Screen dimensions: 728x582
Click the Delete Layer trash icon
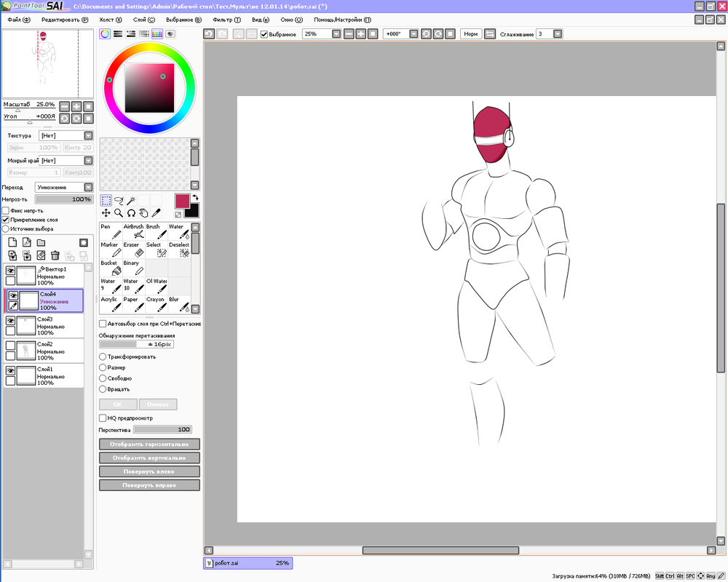click(x=55, y=255)
